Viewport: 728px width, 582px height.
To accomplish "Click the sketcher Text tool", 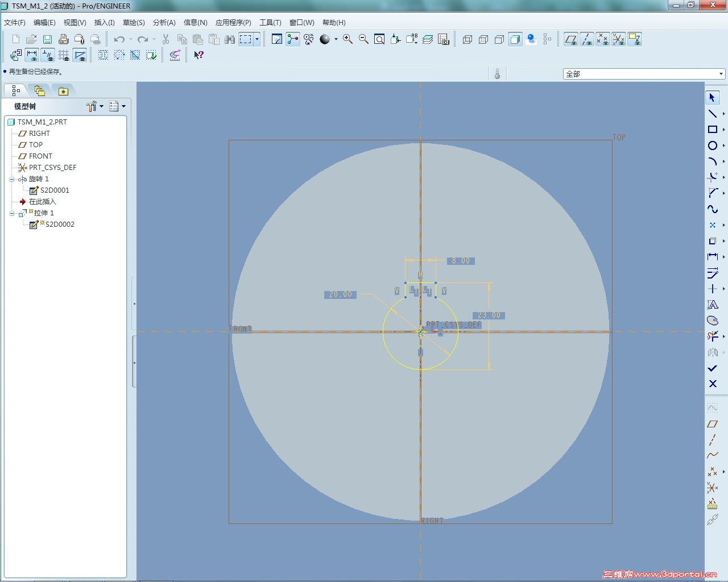I will [x=712, y=305].
